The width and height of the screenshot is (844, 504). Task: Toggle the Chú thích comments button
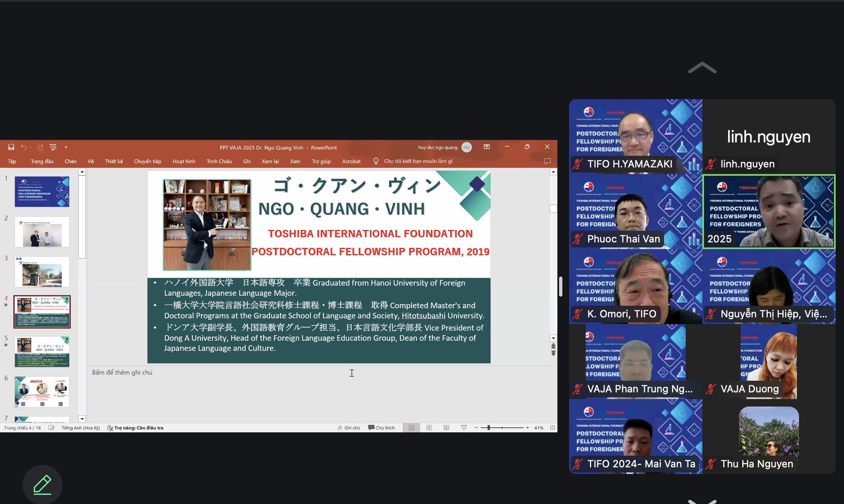[x=382, y=428]
